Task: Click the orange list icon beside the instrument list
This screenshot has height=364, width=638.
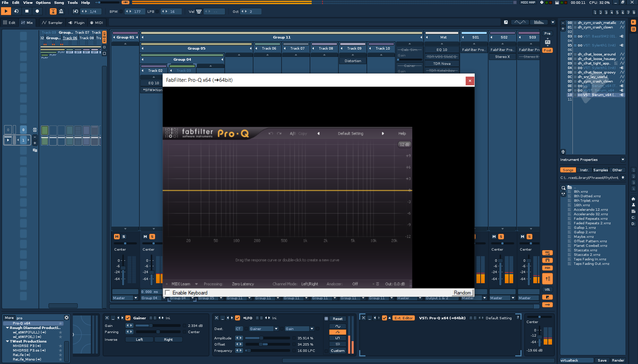Action: click(633, 29)
